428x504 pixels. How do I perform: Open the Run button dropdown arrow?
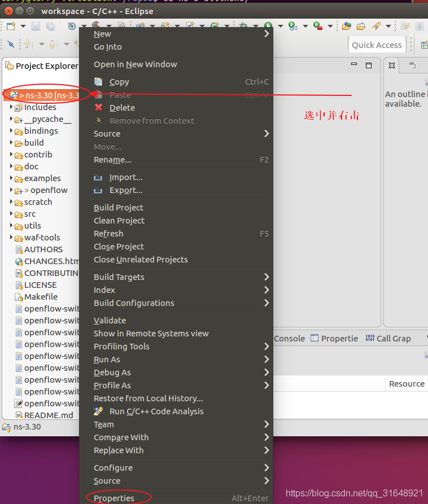pos(281,26)
